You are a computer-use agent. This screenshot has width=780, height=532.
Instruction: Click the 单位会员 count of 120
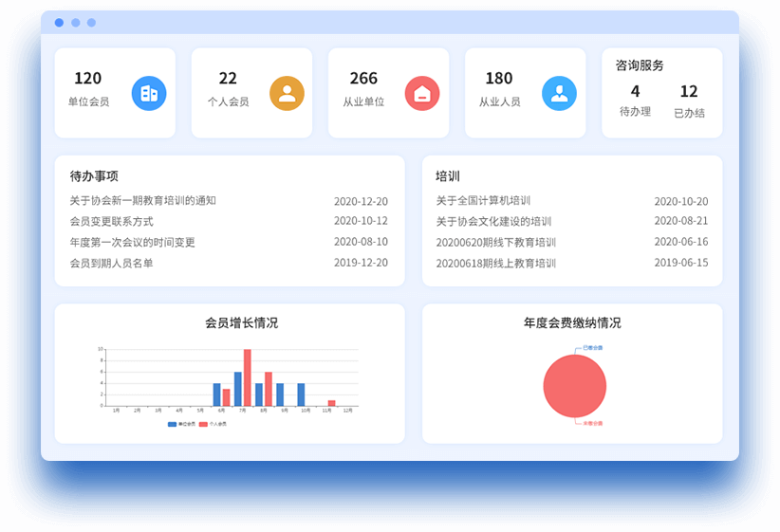pyautogui.click(x=87, y=78)
